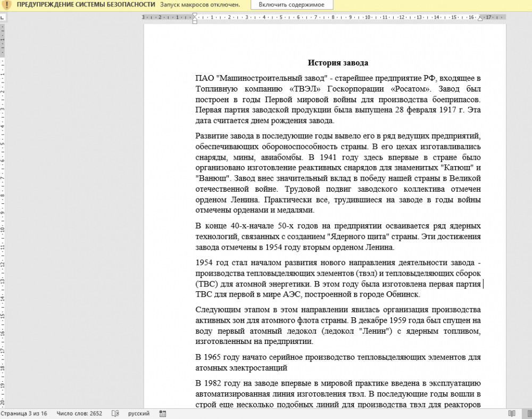Click the tab stop selector at ruler corner
Image resolution: width=532 pixels, height=419 pixels.
tap(2, 18)
